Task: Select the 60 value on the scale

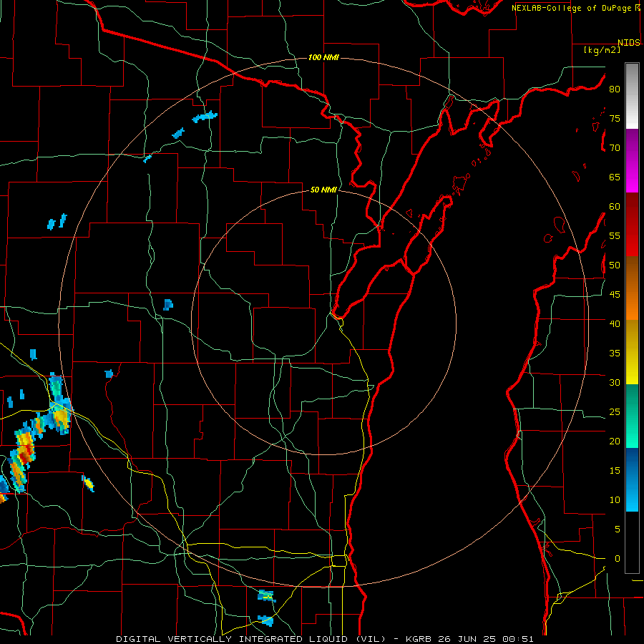Action: pyautogui.click(x=615, y=207)
